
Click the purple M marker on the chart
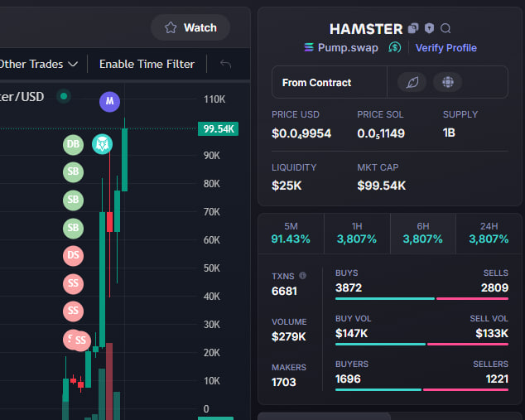[109, 102]
